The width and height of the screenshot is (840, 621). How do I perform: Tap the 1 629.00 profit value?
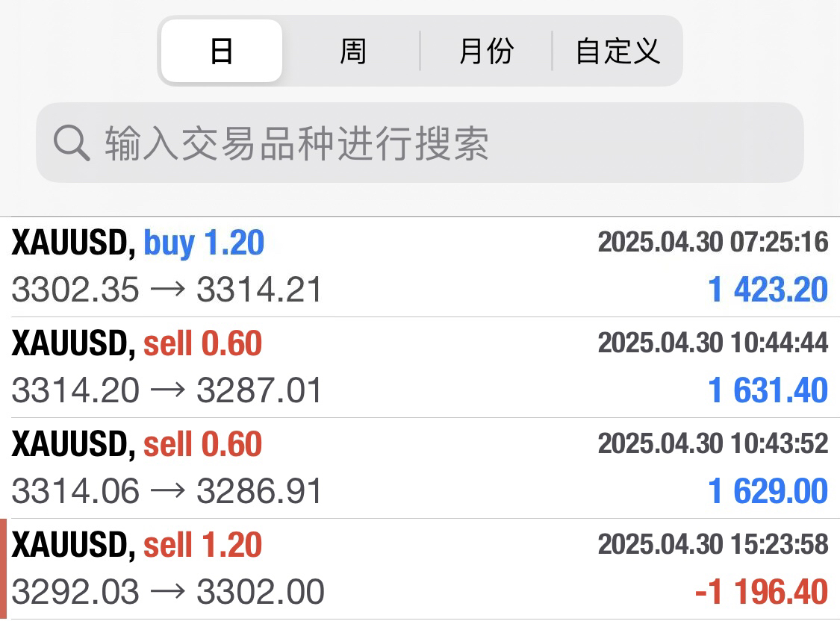(768, 491)
